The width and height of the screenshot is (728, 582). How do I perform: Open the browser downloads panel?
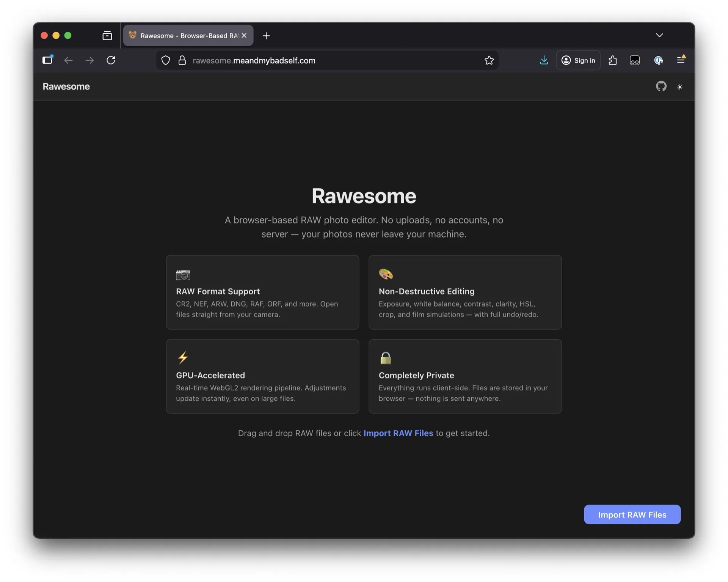(544, 60)
